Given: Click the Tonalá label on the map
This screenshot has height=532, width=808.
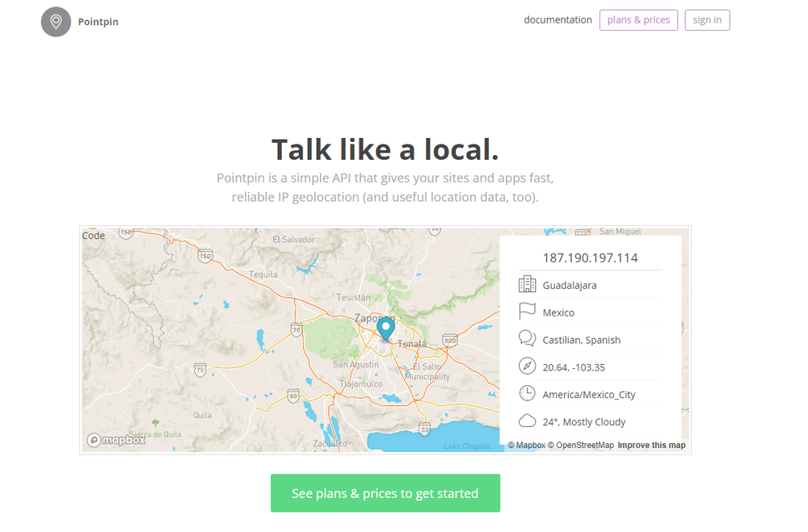Looking at the screenshot, I should point(412,344).
